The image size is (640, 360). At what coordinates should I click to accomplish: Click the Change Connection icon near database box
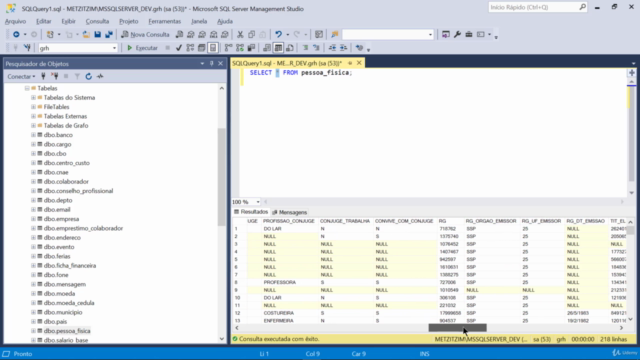[27, 48]
